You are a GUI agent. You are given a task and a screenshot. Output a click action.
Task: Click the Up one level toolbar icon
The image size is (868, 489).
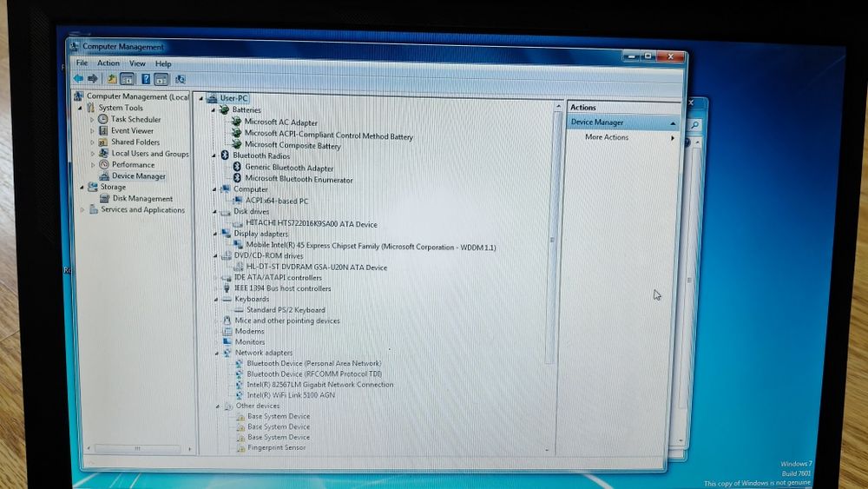click(x=112, y=79)
